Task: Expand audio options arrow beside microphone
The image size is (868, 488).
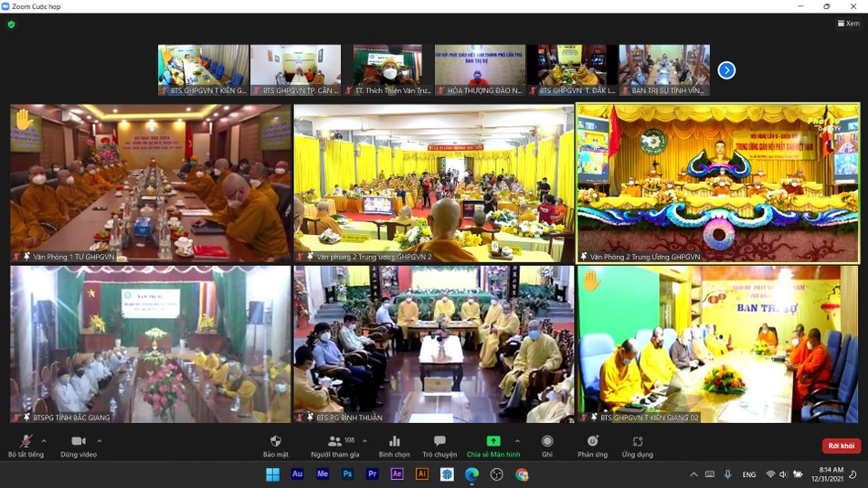Action: pos(45,440)
